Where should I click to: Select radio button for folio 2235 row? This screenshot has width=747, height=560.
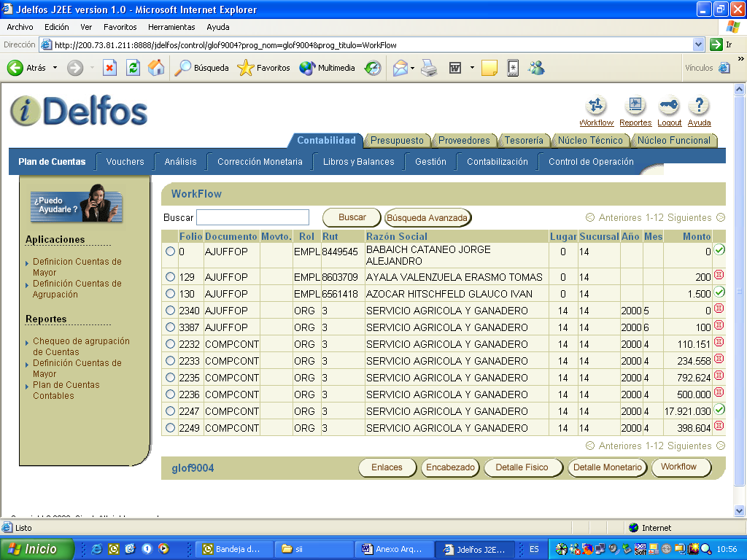click(170, 377)
